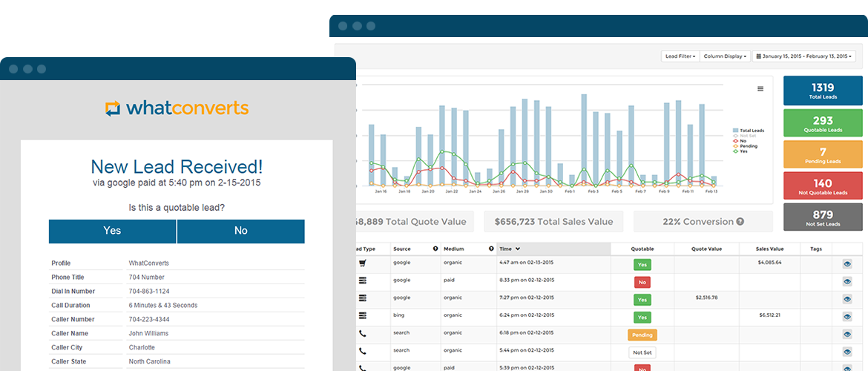Click the eye icon in the 8:33 pm row
The image size is (868, 371).
pos(847,282)
